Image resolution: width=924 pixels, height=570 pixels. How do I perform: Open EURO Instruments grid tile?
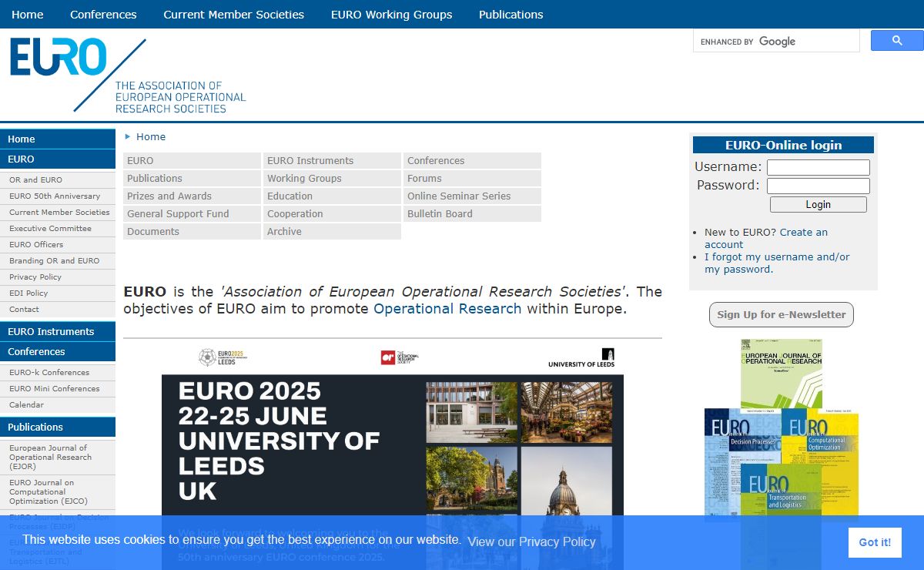point(332,160)
